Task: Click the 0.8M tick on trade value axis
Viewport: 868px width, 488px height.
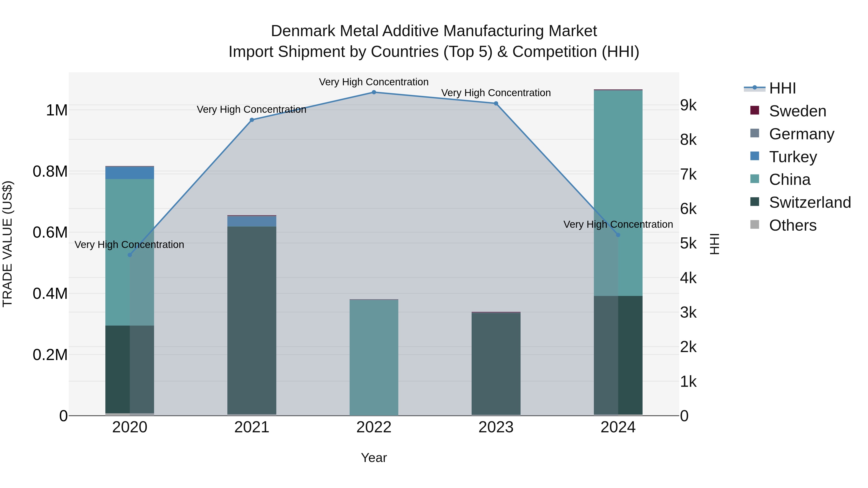Action: [x=50, y=171]
